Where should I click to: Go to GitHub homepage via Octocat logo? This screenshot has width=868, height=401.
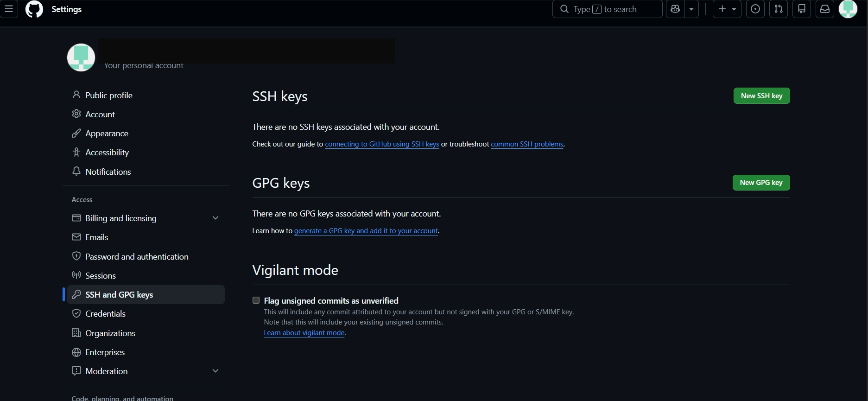tap(34, 9)
